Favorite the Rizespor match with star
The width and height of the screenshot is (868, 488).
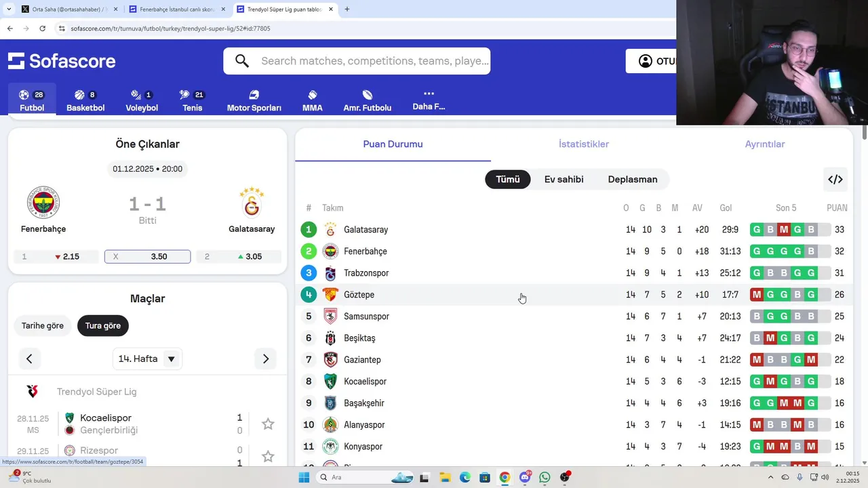(x=268, y=457)
